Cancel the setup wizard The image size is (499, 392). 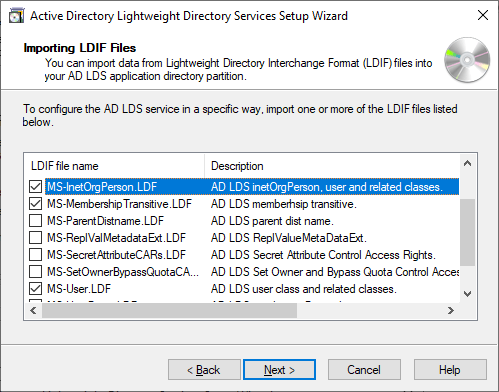point(364,370)
